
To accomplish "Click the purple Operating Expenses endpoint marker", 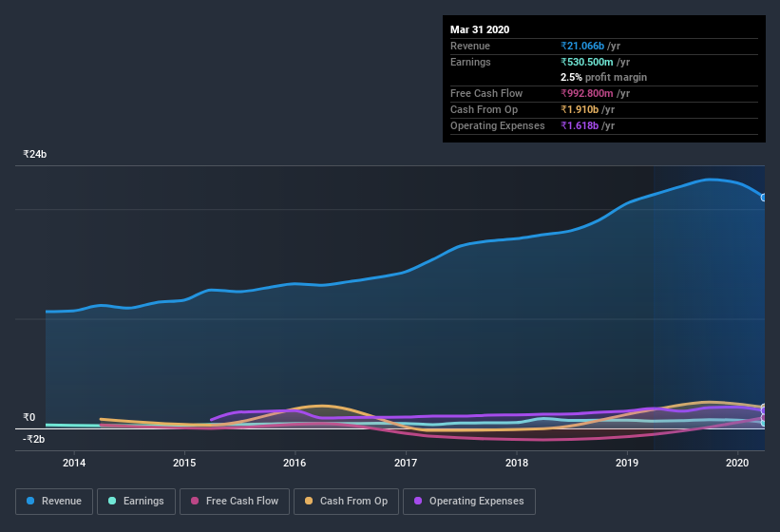I will 764,411.
